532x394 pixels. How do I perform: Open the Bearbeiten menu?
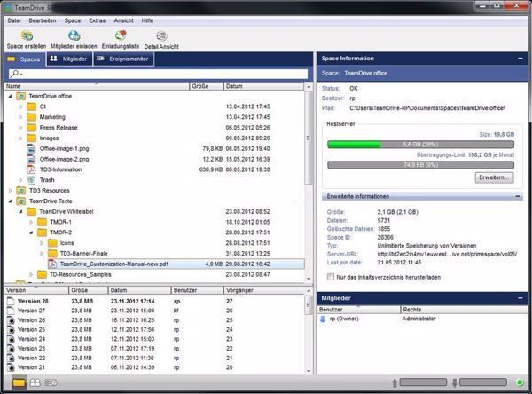(43, 20)
